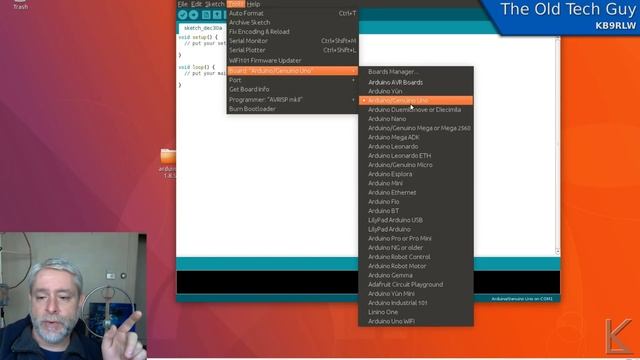Open Boards Manager...
The width and height of the screenshot is (640, 360).
coord(416,72)
